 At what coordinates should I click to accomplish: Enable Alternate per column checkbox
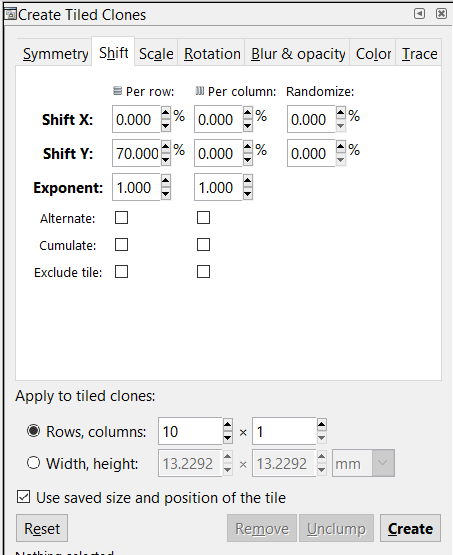click(203, 218)
